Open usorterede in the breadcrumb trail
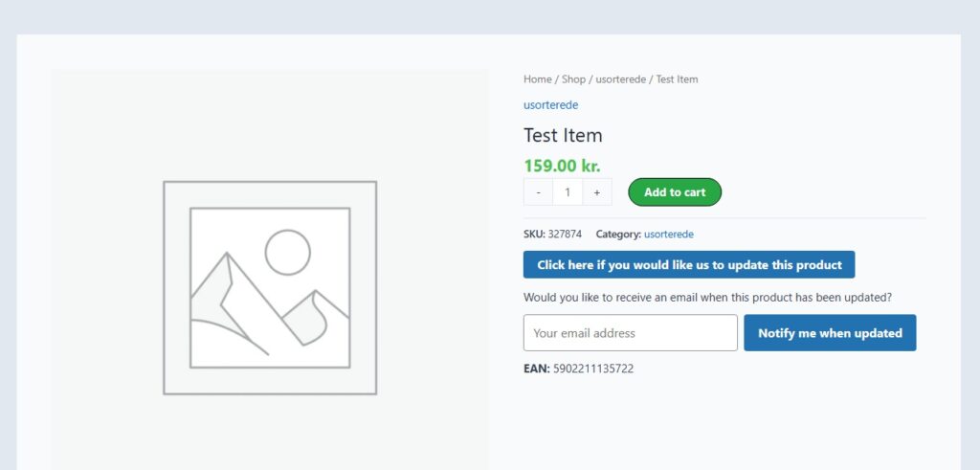This screenshot has width=980, height=470. coord(620,79)
